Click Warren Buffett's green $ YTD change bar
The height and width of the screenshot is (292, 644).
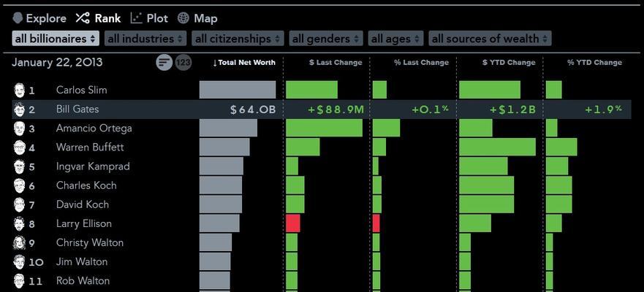[x=497, y=147]
